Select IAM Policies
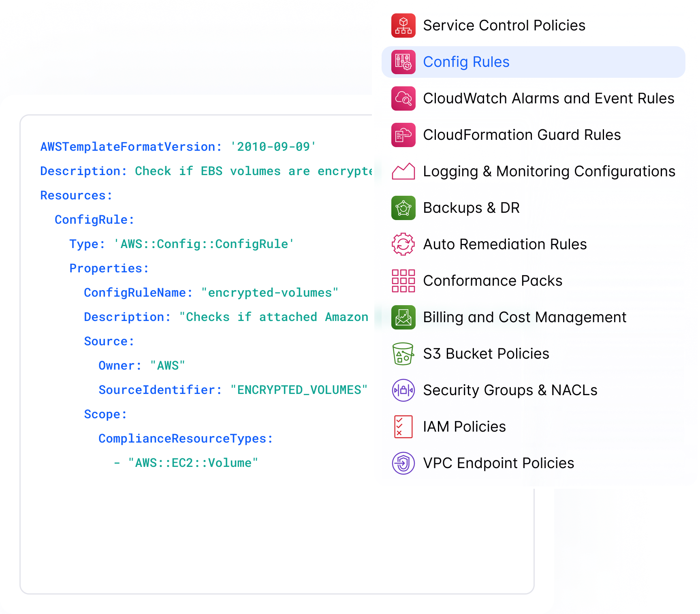This screenshot has width=700, height=614. 533,427
